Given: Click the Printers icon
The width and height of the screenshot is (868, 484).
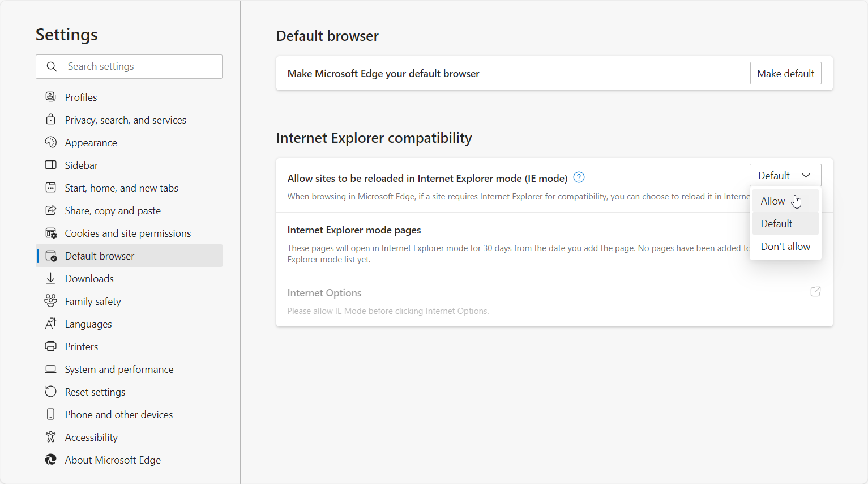Looking at the screenshot, I should click(51, 346).
